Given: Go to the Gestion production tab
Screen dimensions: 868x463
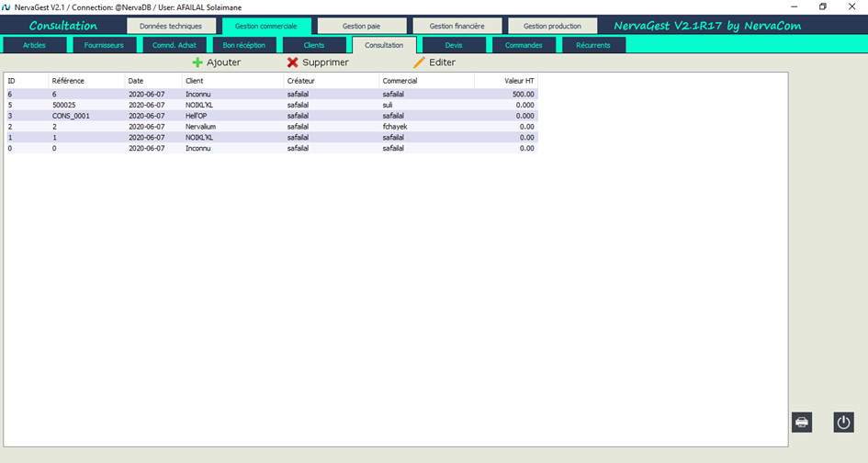Looking at the screenshot, I should [x=552, y=26].
